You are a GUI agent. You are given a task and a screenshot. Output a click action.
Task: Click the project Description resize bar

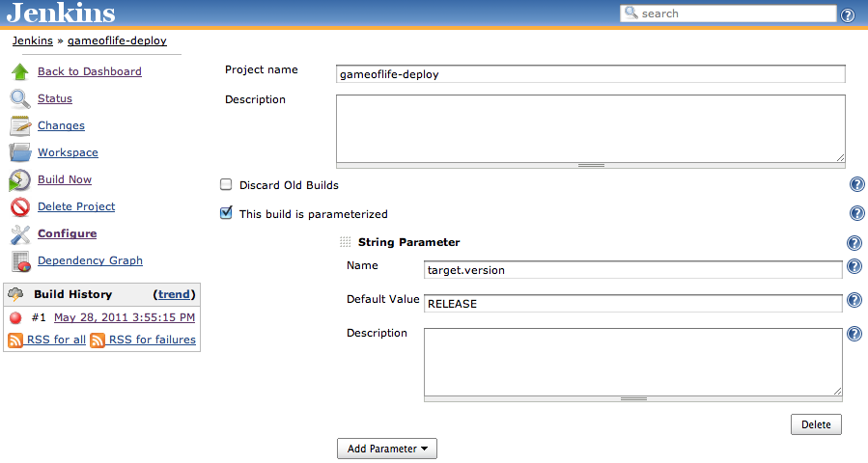point(591,165)
